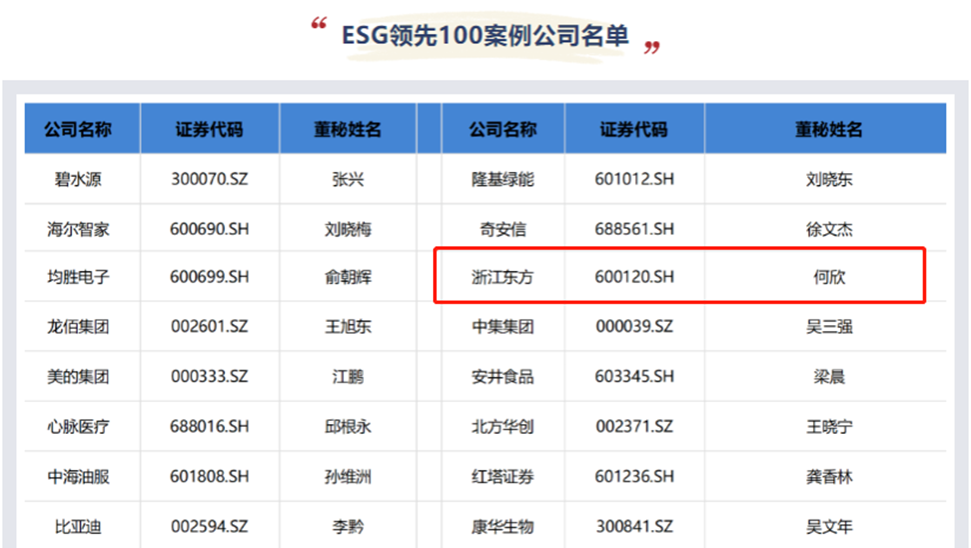Select secretary name '徐文杰'
The image size is (971, 548).
pos(829,229)
